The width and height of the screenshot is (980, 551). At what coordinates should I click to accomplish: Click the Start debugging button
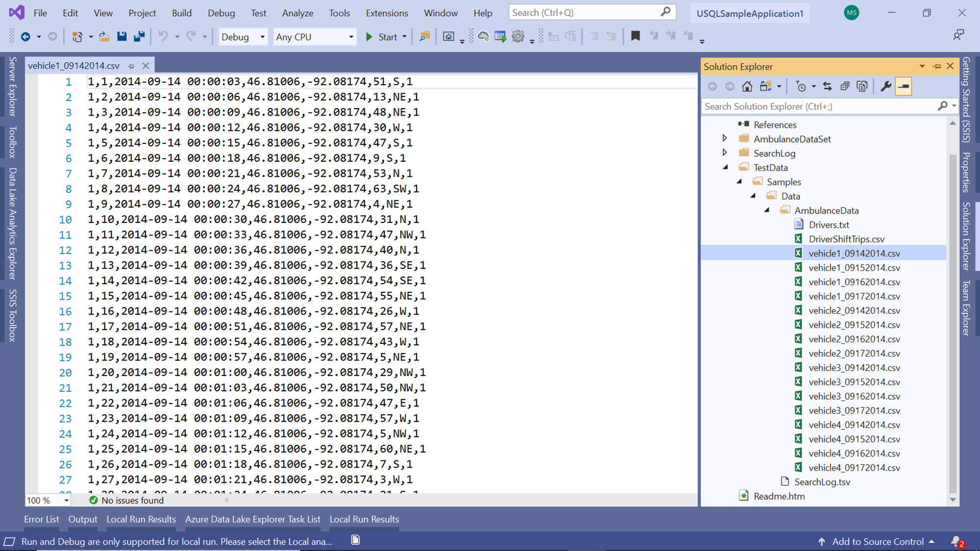(x=381, y=37)
